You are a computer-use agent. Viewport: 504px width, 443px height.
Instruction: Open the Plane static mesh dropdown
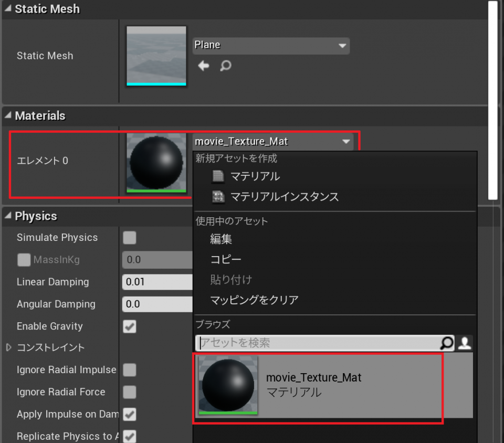pyautogui.click(x=271, y=46)
